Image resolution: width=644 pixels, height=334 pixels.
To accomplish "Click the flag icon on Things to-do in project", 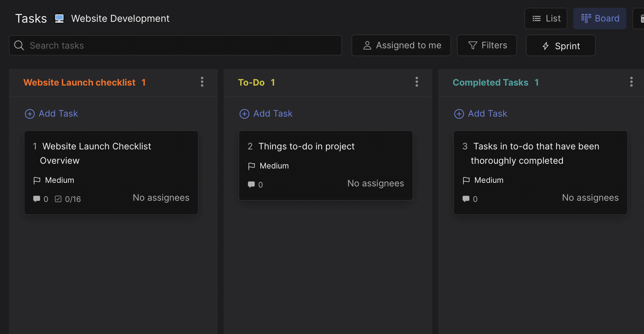I will pyautogui.click(x=251, y=166).
